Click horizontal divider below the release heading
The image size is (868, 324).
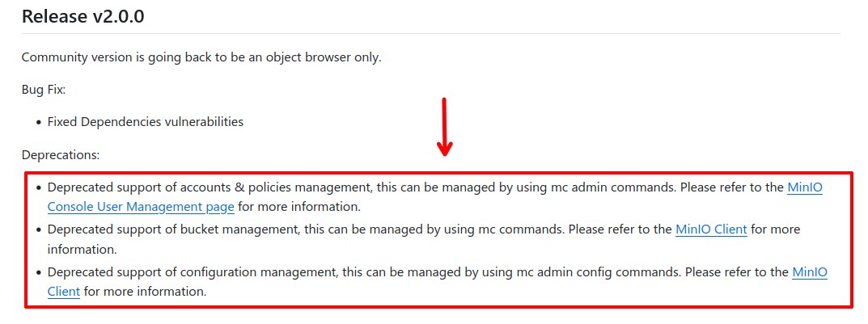click(430, 34)
